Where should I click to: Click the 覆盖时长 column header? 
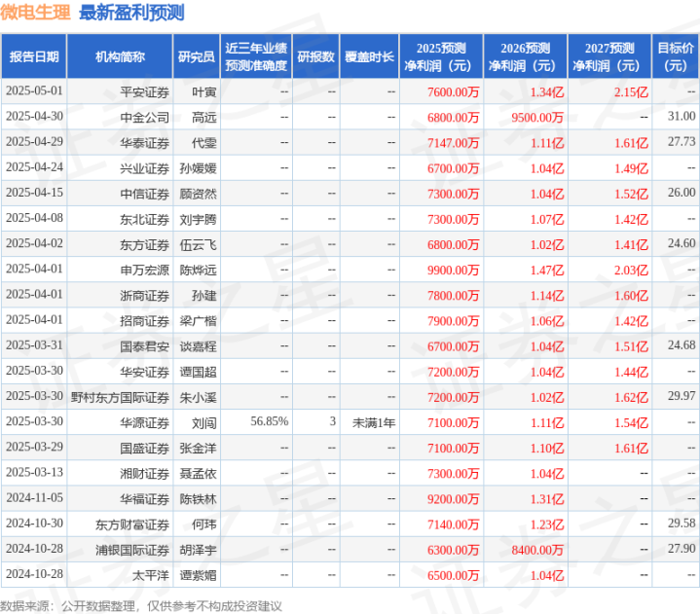(369, 56)
